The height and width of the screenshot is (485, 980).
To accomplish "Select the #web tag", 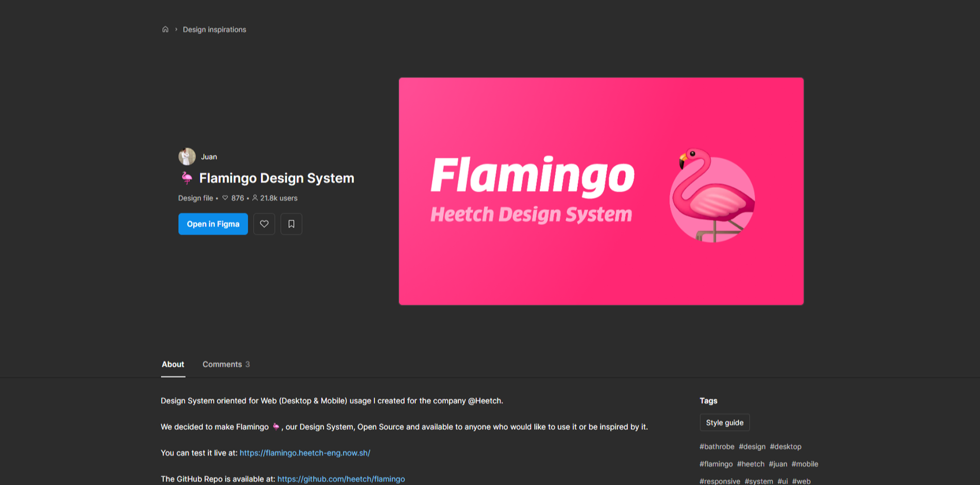I will 801,481.
